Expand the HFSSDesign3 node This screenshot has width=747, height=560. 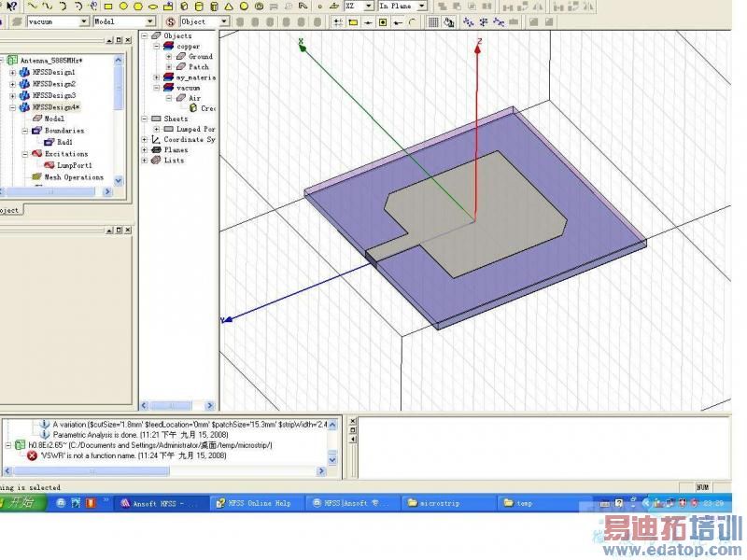click(13, 96)
